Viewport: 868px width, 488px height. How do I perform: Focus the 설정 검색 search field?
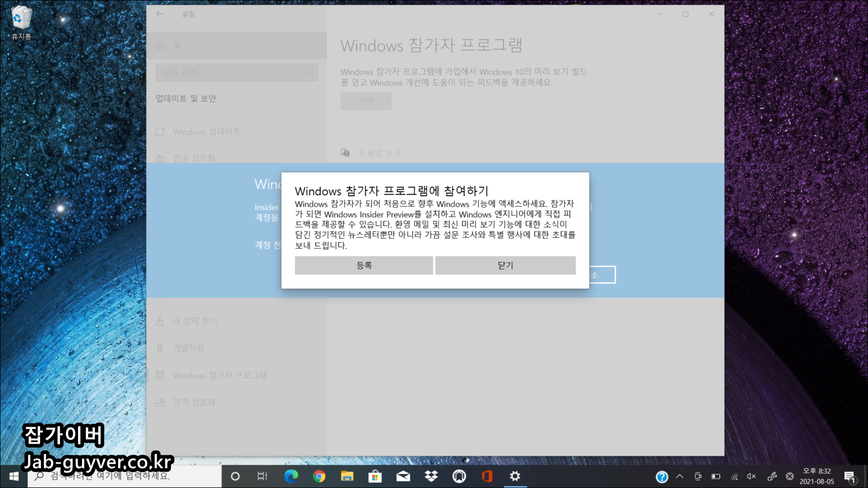[236, 72]
